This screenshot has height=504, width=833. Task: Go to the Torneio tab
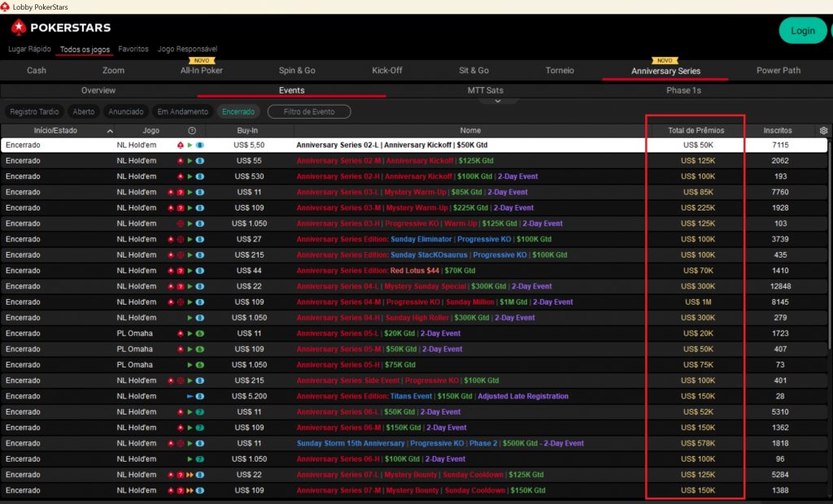click(560, 70)
